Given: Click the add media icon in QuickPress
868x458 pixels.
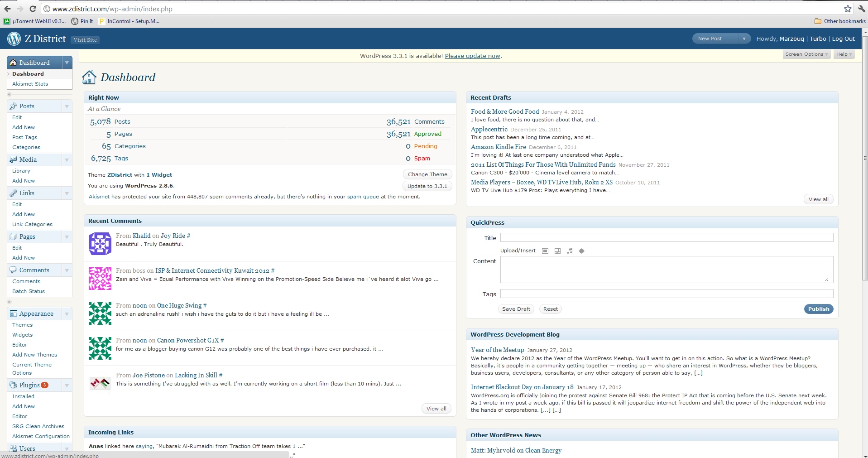Looking at the screenshot, I should coord(582,251).
